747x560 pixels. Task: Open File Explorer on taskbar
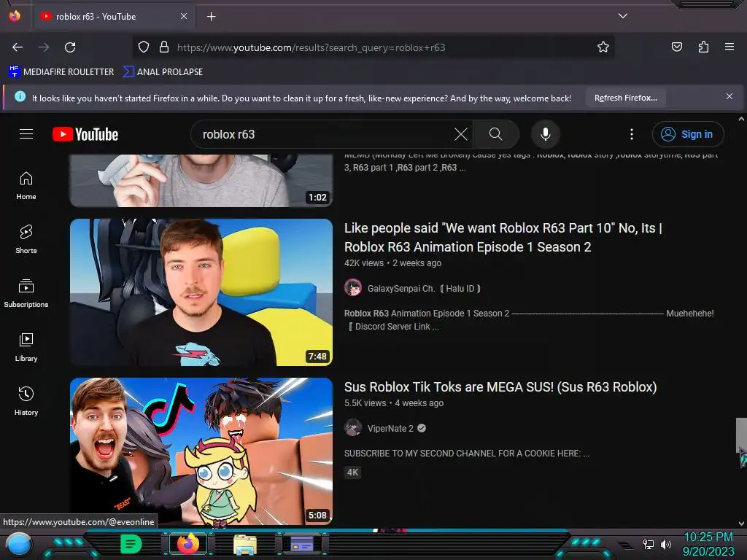(x=245, y=545)
